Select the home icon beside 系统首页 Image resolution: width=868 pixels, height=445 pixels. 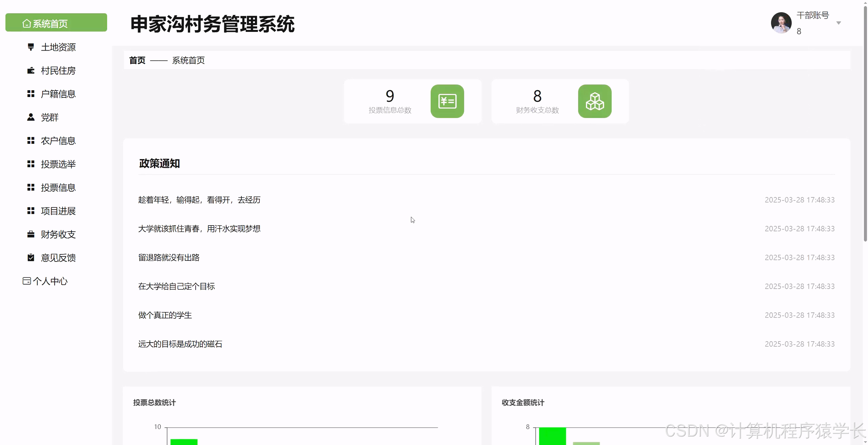26,23
